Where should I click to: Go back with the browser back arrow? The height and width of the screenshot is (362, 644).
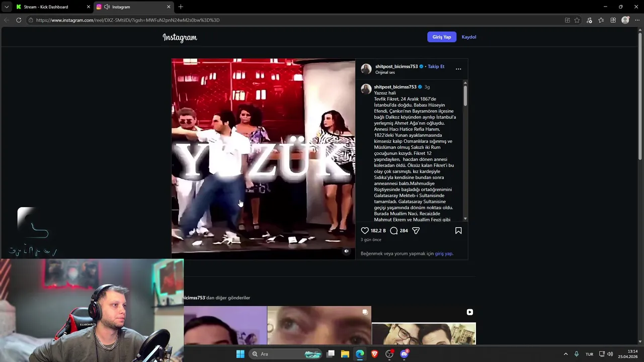pos(7,20)
